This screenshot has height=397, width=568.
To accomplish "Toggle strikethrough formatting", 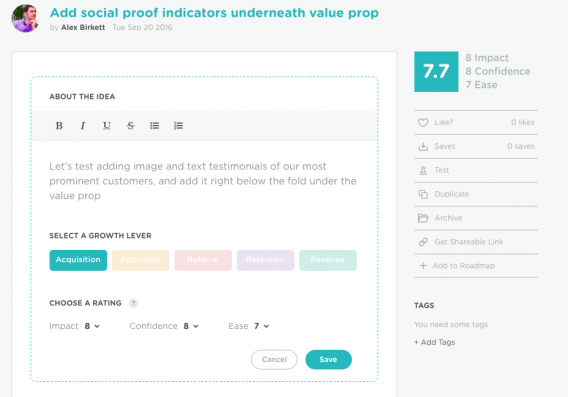I will pos(130,126).
